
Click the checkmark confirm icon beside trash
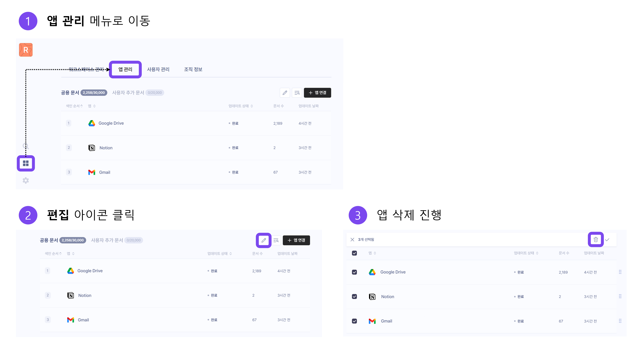[607, 239]
